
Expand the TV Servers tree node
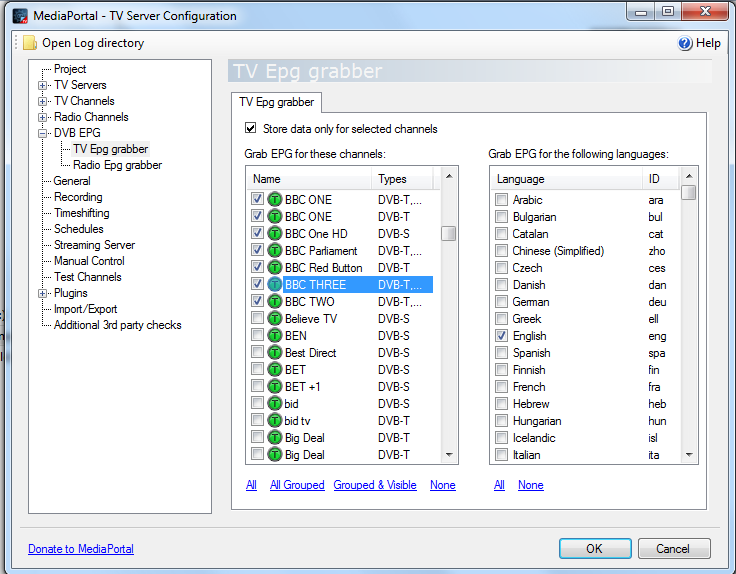click(42, 85)
